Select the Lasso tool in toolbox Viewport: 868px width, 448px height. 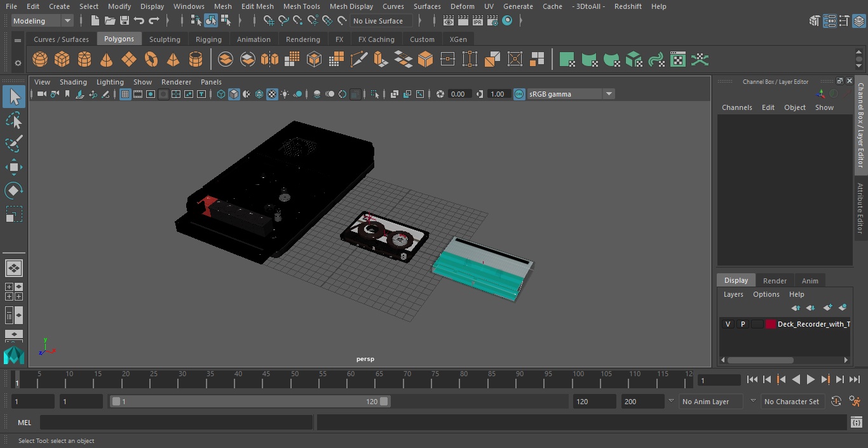(14, 121)
